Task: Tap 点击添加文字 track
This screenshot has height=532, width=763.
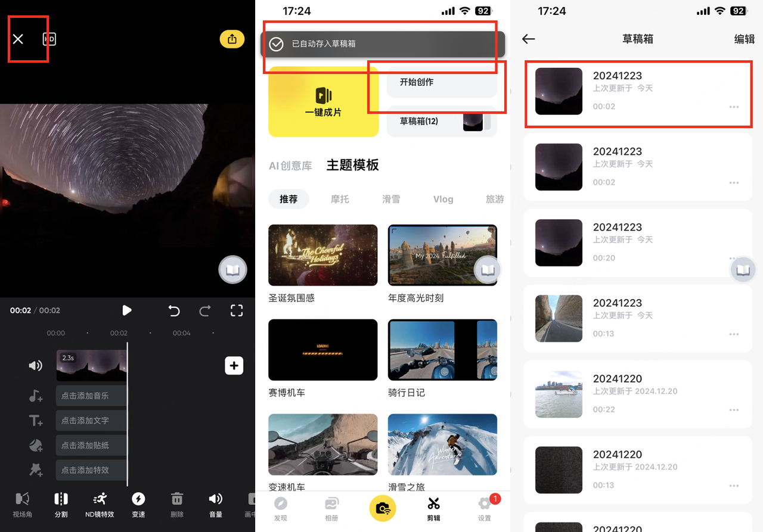Action: click(x=91, y=421)
